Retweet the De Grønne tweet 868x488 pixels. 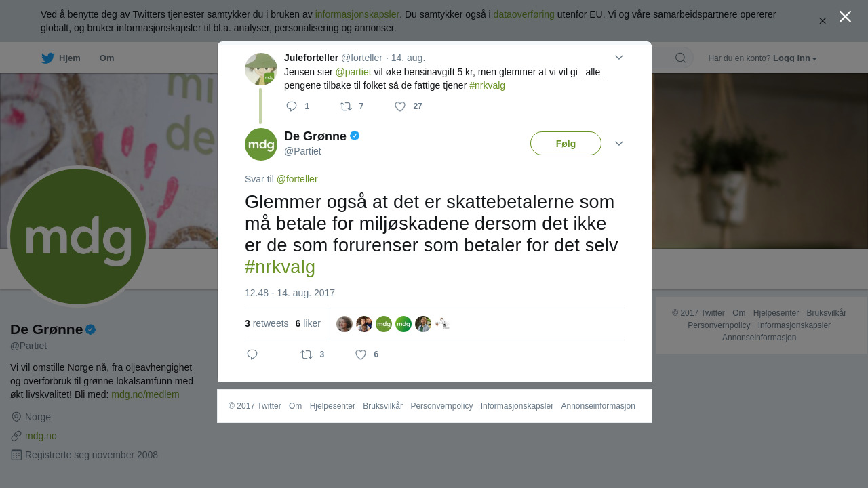point(307,354)
